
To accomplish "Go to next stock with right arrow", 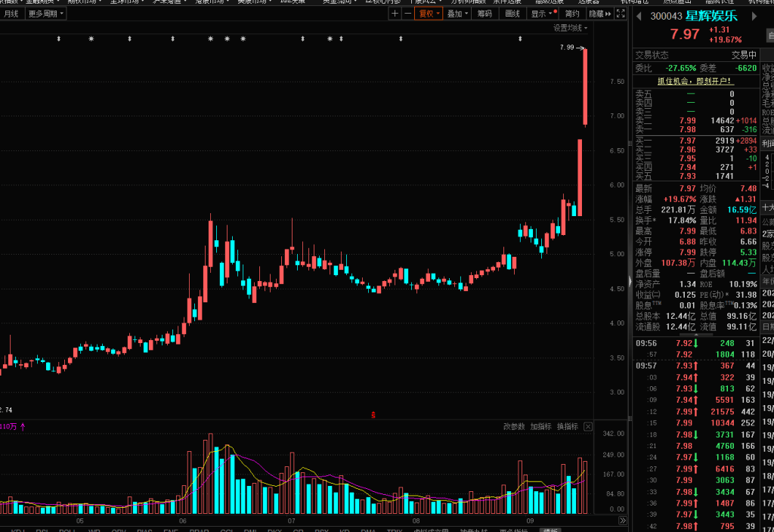I will click(x=754, y=17).
